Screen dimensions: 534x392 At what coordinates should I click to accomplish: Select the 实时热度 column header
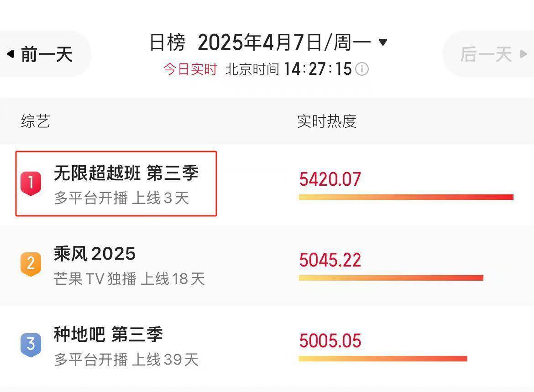pos(326,121)
